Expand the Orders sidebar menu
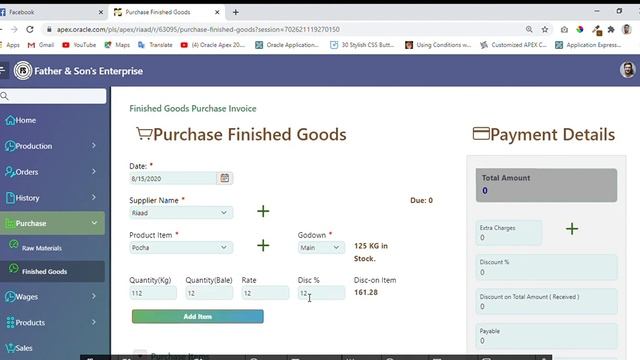Image resolution: width=640 pixels, height=360 pixels. pos(52,172)
